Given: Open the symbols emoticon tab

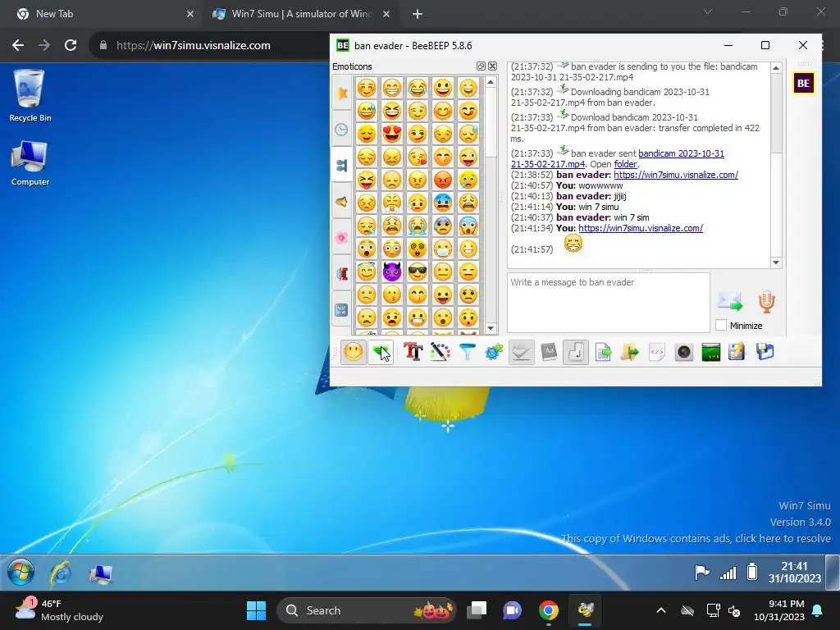Looking at the screenshot, I should [x=342, y=309].
